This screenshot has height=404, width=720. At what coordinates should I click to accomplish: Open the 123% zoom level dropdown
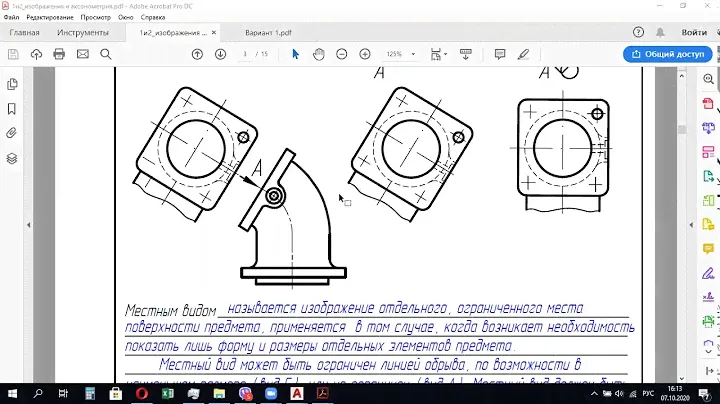(x=400, y=54)
